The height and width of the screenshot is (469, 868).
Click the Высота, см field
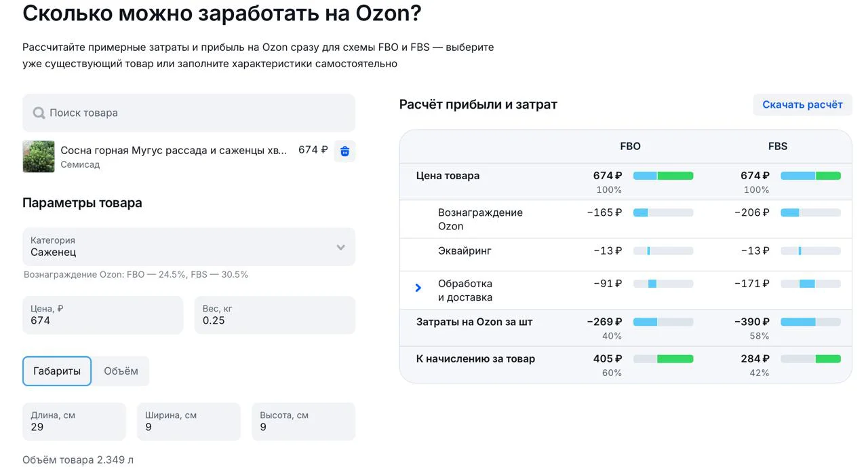(303, 421)
